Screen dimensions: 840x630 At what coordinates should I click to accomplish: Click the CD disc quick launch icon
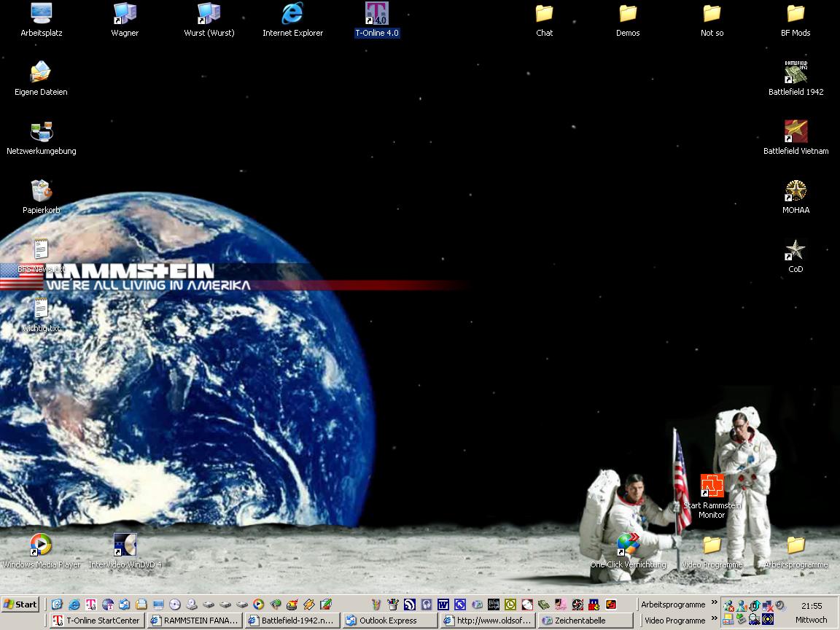(175, 604)
